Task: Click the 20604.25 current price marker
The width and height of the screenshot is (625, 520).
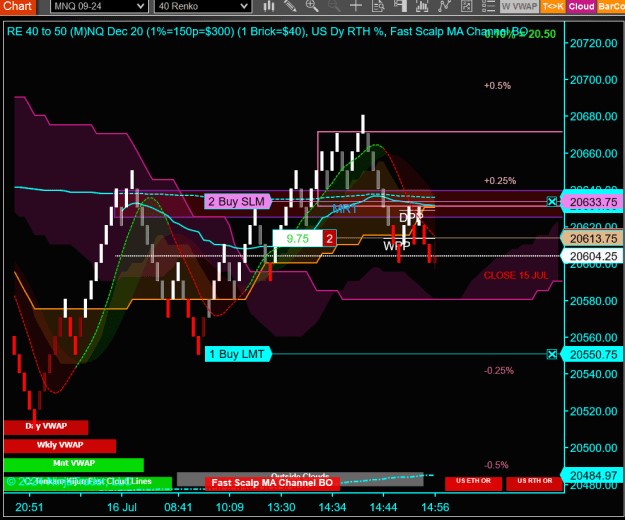Action: [592, 256]
